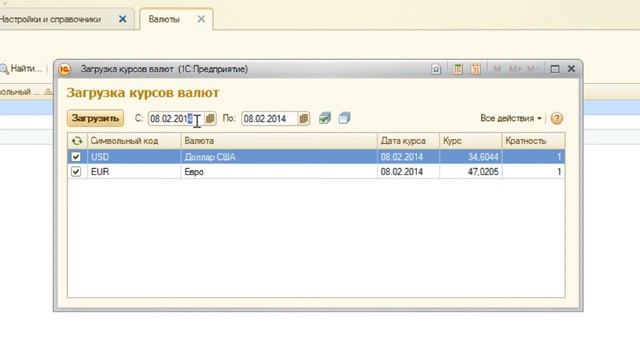Close Загрузка курсов валют dialog
Screen dimensions: 640x360
571,69
